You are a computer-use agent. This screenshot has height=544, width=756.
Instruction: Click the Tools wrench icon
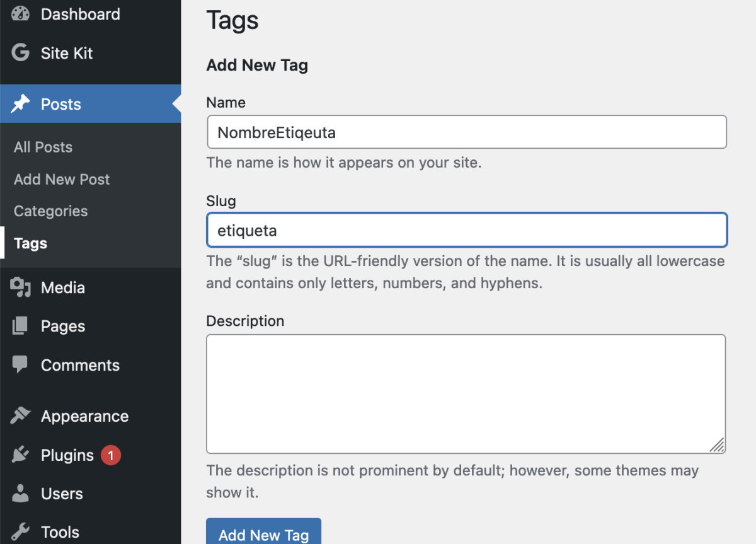tap(20, 532)
